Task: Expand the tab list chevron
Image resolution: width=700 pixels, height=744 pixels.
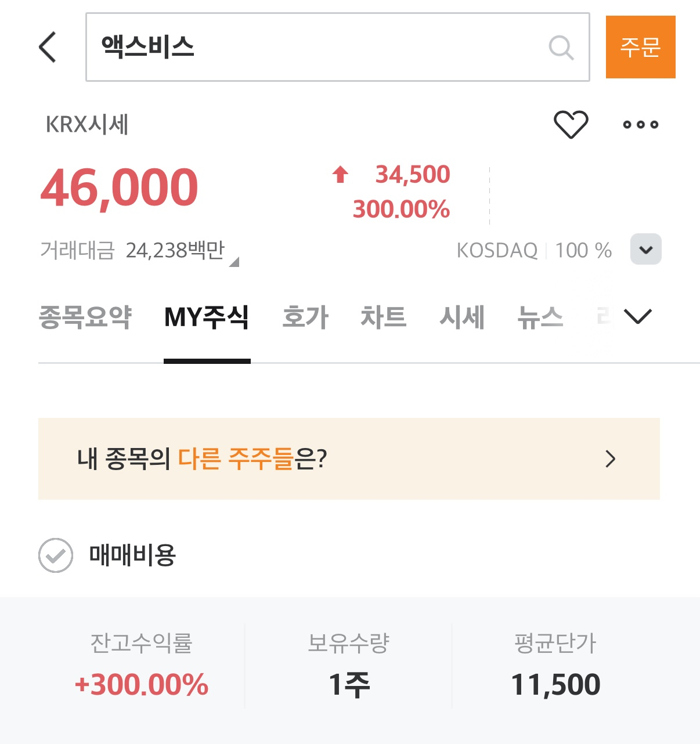Action: [x=637, y=316]
